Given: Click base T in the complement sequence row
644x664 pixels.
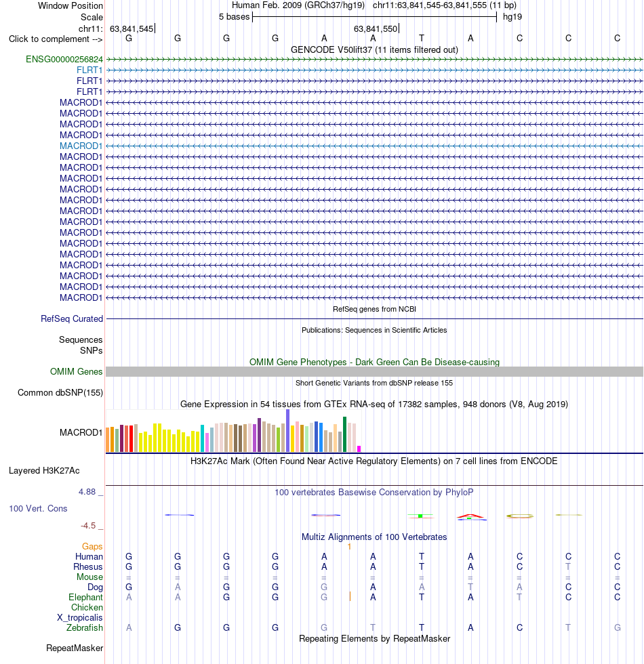Looking at the screenshot, I should point(422,39).
